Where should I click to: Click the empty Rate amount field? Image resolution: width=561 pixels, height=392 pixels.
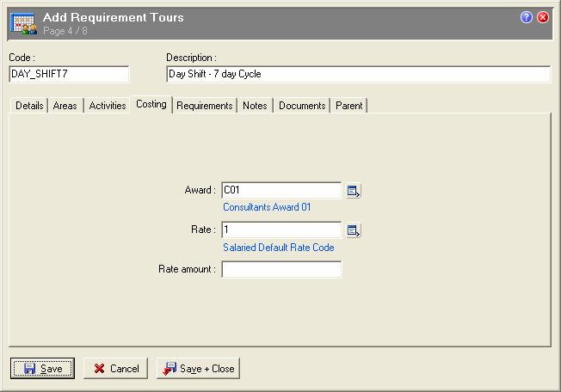281,269
